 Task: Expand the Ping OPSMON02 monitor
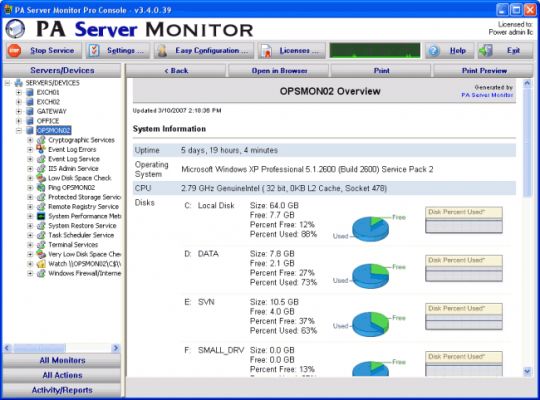coord(30,188)
